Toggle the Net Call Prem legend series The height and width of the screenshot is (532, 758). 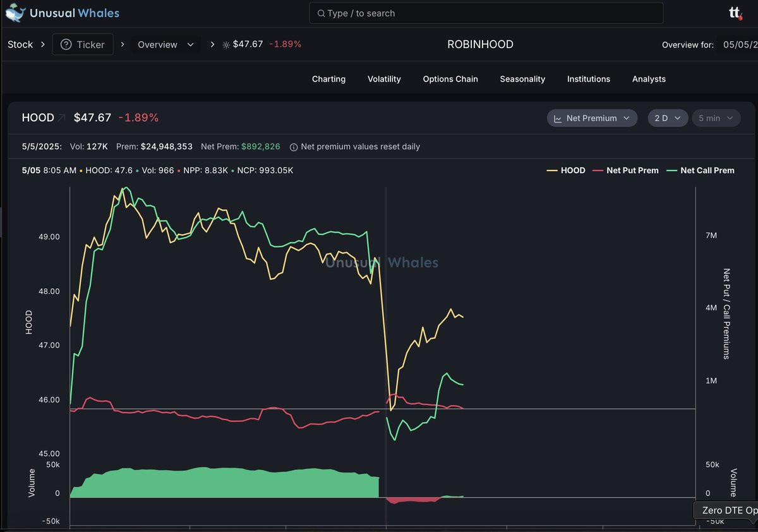coord(700,171)
